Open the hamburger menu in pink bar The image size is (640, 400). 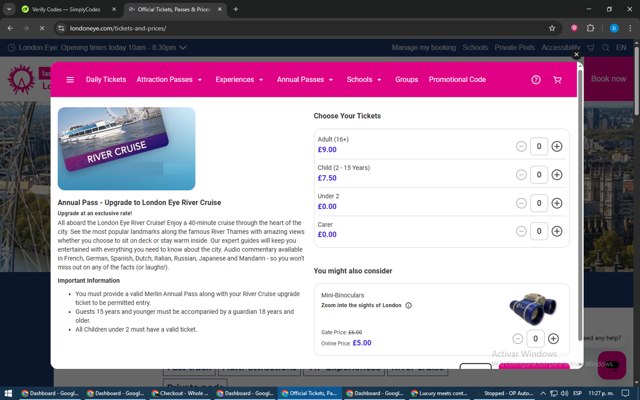click(x=70, y=80)
